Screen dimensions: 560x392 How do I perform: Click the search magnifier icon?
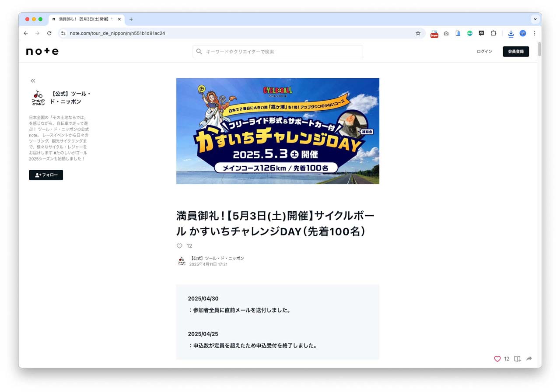(x=199, y=52)
